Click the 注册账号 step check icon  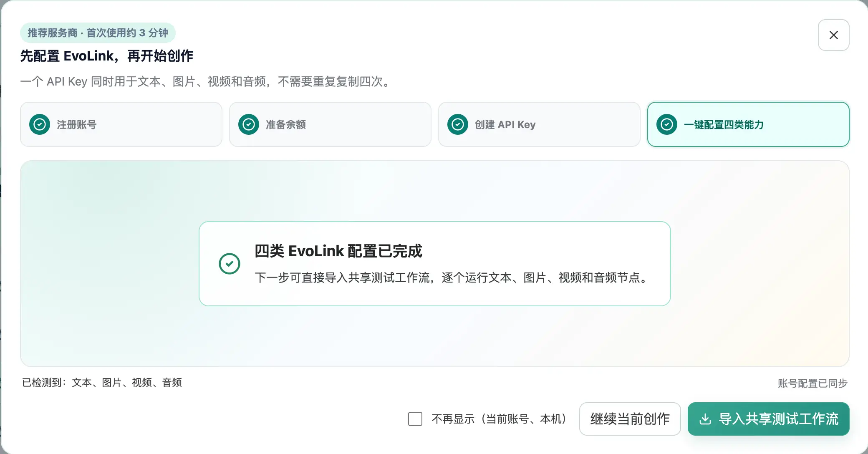tap(40, 124)
